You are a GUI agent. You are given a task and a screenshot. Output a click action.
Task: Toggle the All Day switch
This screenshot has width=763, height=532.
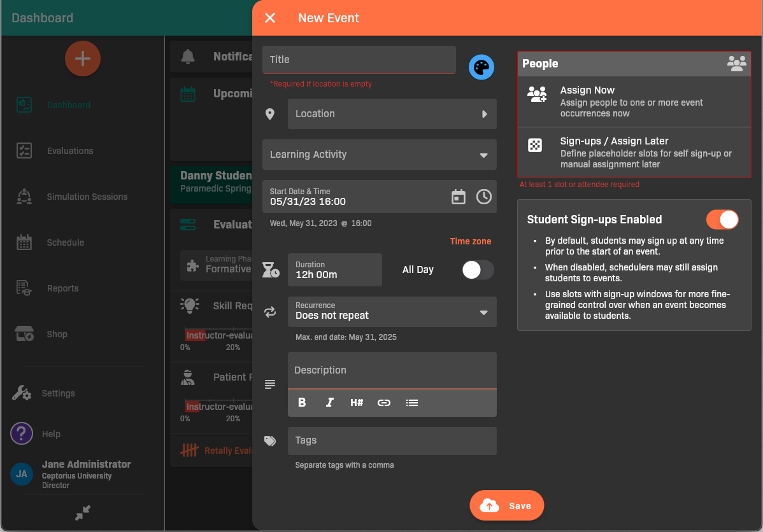[478, 270]
